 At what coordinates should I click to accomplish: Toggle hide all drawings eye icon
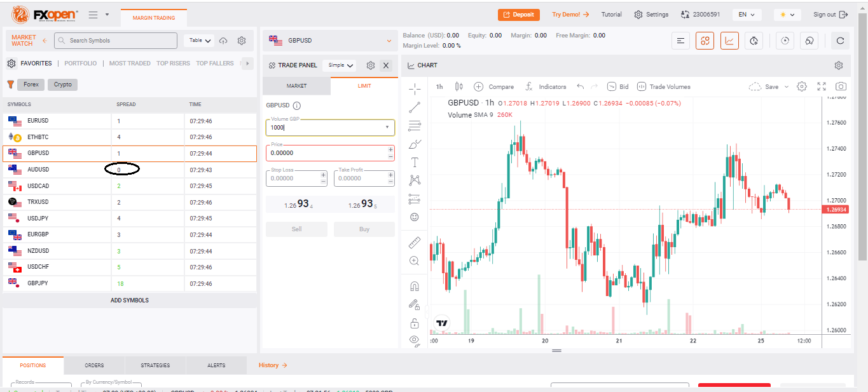(x=415, y=340)
